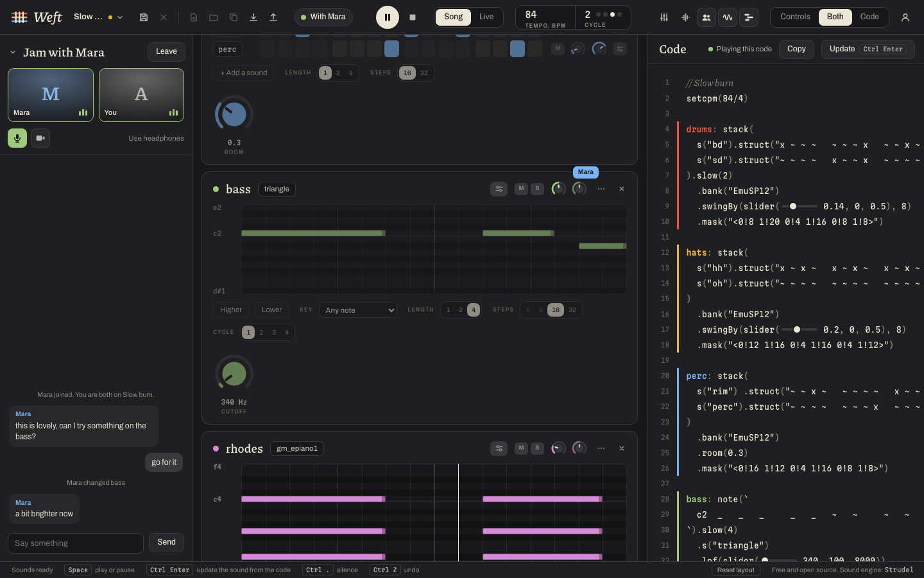
Task: Open a project using the folder icon
Action: click(x=214, y=17)
